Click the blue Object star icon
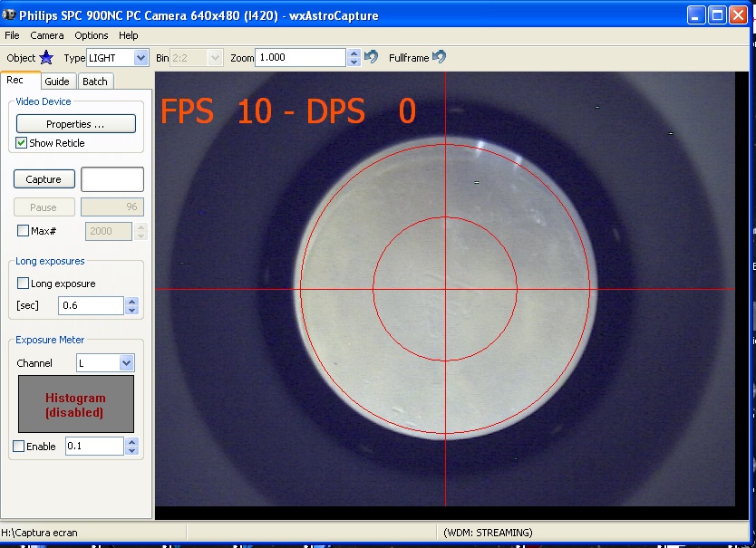Image resolution: width=756 pixels, height=548 pixels. point(46,57)
